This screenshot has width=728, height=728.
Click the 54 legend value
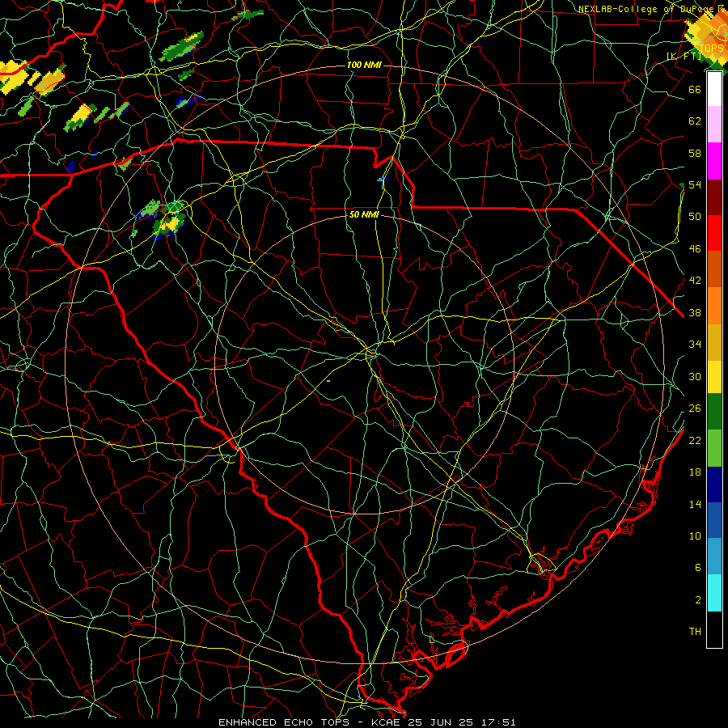pos(695,184)
